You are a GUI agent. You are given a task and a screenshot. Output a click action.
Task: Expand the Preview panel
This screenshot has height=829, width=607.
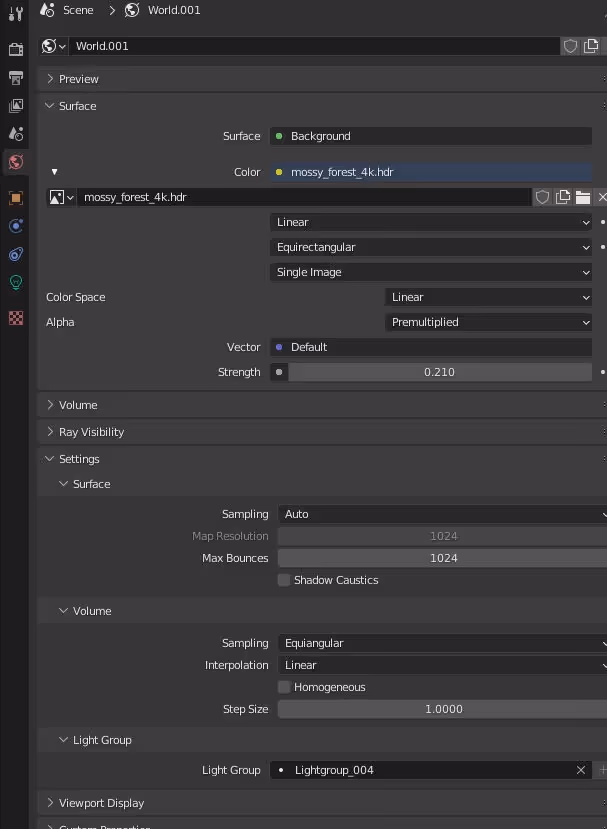[323, 79]
